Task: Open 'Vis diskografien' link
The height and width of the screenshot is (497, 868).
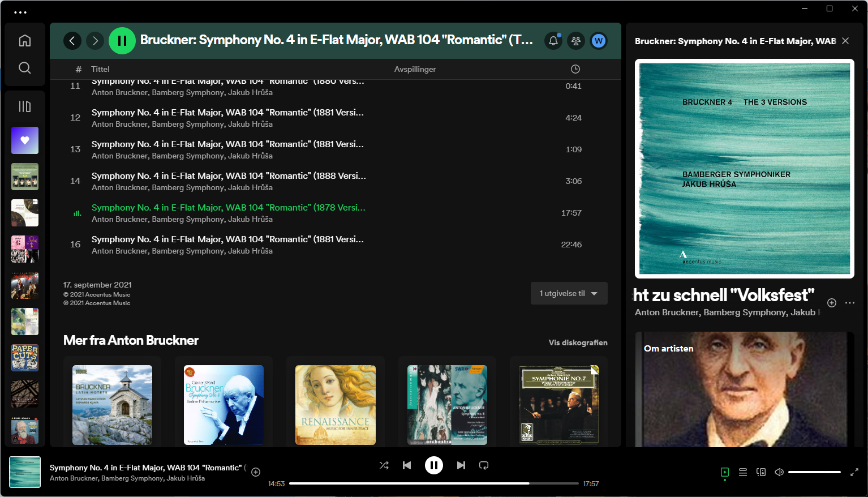Action: (578, 342)
